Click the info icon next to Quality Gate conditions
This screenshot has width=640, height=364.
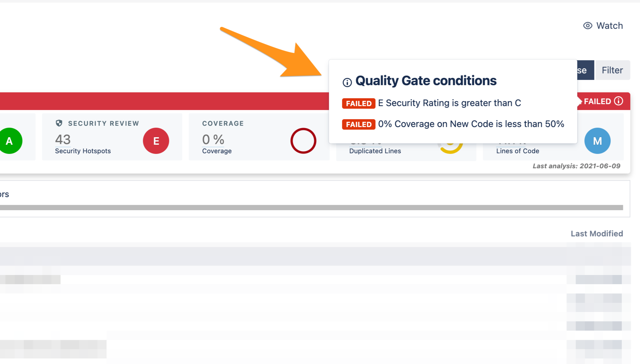[347, 82]
